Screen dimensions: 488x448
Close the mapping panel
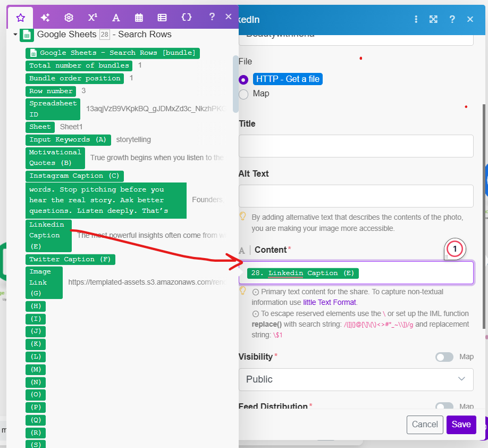(229, 16)
